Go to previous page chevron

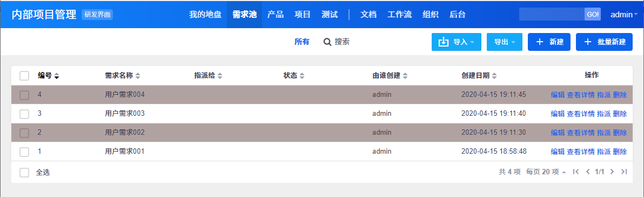(x=588, y=172)
